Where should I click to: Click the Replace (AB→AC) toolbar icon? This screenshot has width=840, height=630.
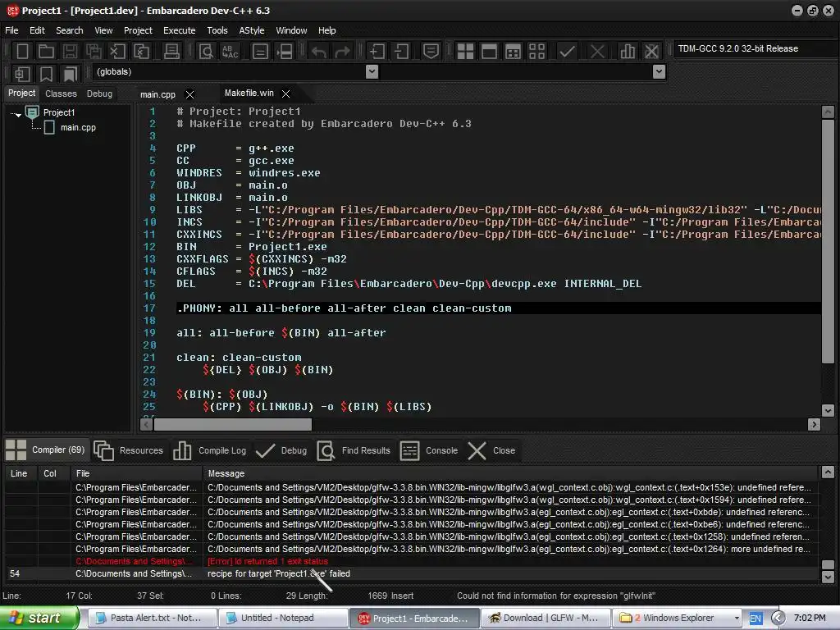230,52
